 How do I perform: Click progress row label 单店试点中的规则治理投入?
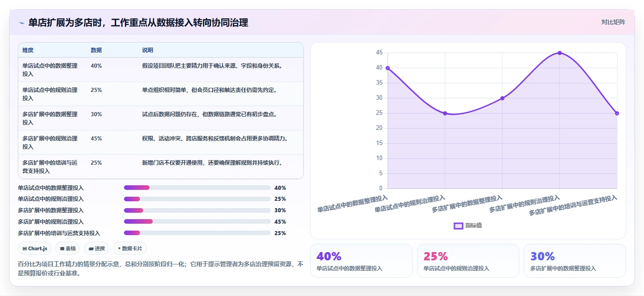51,199
